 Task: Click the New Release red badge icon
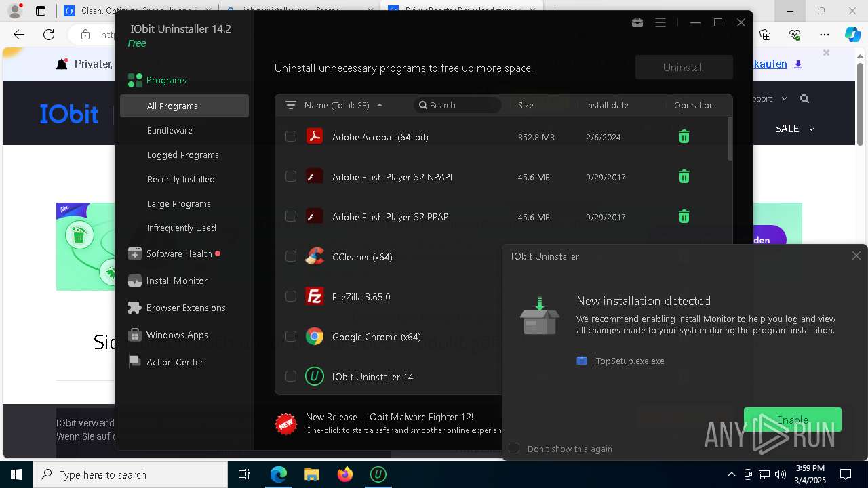[x=286, y=424]
